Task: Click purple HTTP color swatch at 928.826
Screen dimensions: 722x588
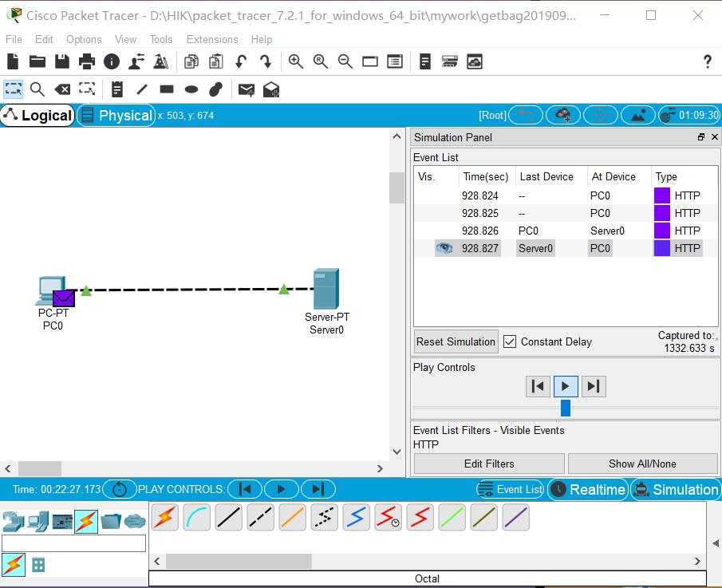Action: click(661, 231)
